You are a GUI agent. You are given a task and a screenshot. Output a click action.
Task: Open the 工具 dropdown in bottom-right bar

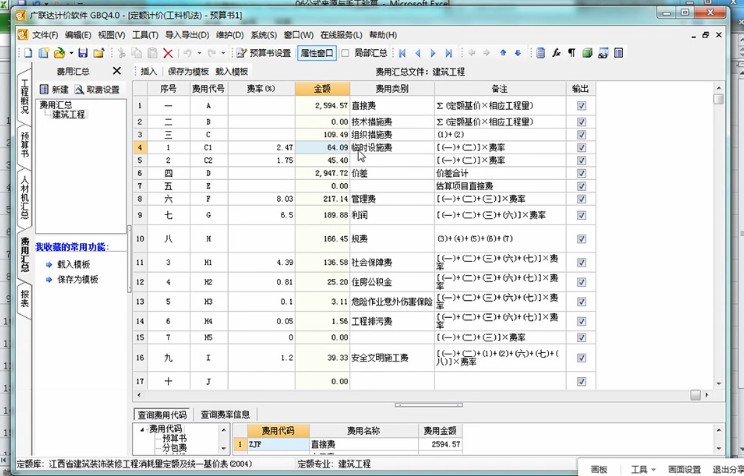(643, 469)
